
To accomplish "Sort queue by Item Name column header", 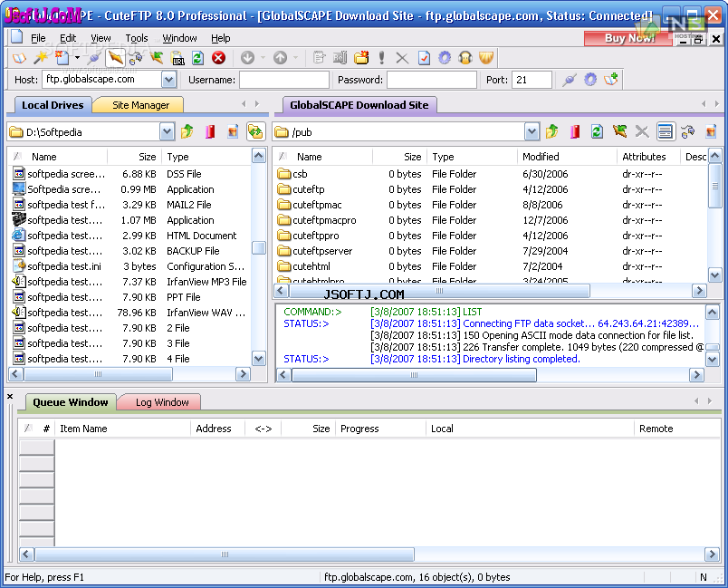I will point(122,429).
